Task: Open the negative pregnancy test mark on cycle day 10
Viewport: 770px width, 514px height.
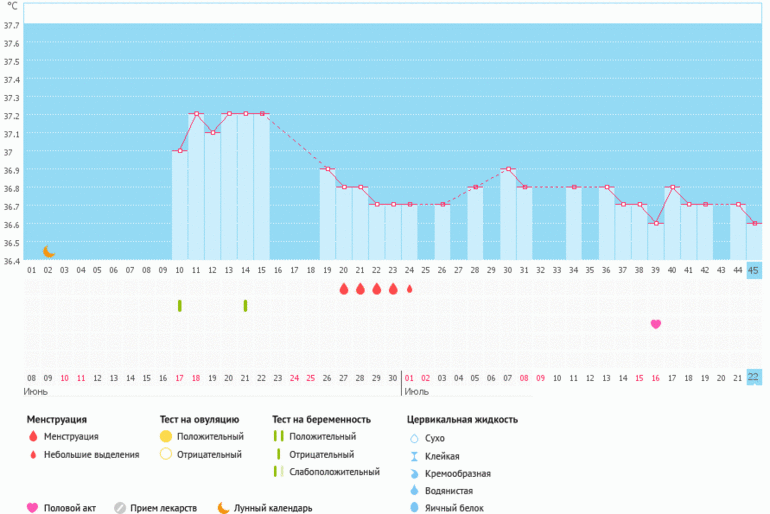Action: tap(180, 306)
